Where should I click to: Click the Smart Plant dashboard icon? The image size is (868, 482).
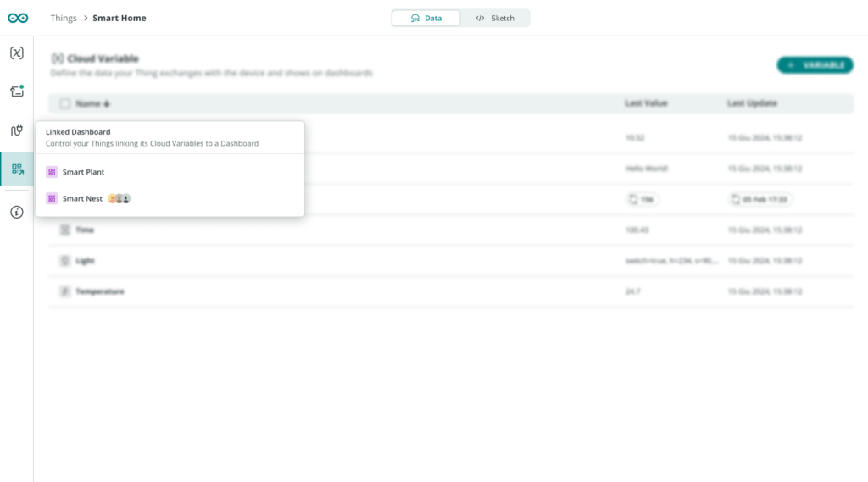coord(52,172)
